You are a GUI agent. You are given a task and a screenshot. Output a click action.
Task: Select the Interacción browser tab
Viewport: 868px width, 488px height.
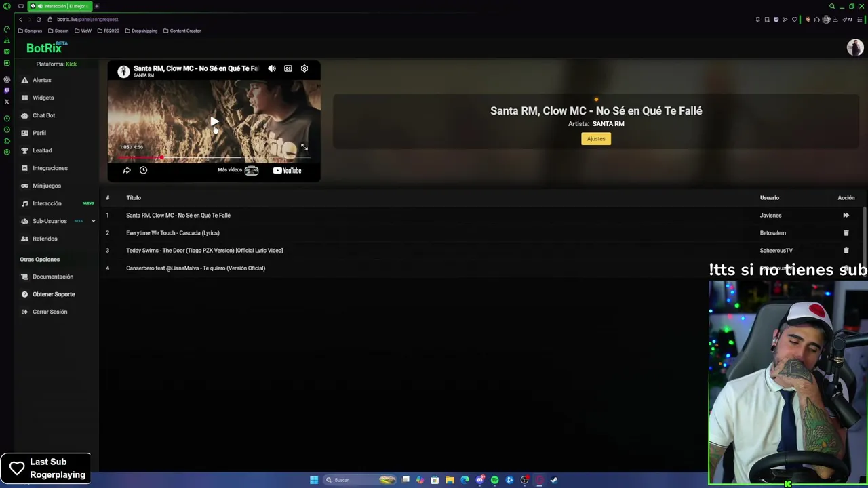pos(60,6)
